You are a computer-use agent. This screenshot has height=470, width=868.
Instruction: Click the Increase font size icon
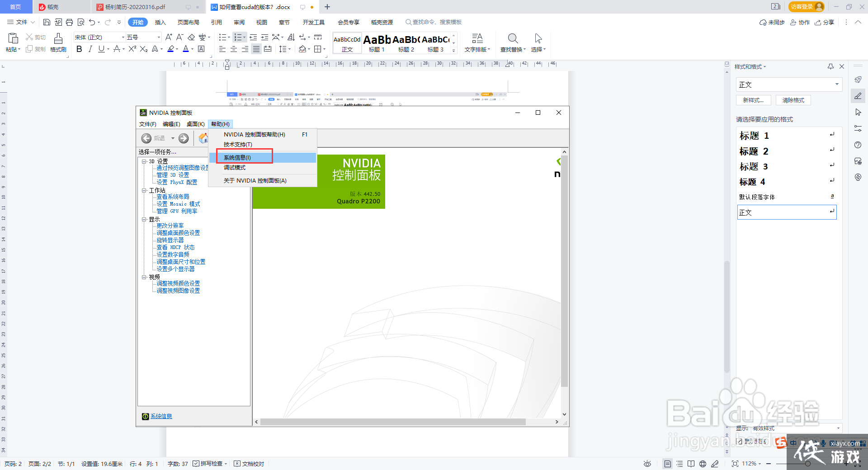coord(169,37)
